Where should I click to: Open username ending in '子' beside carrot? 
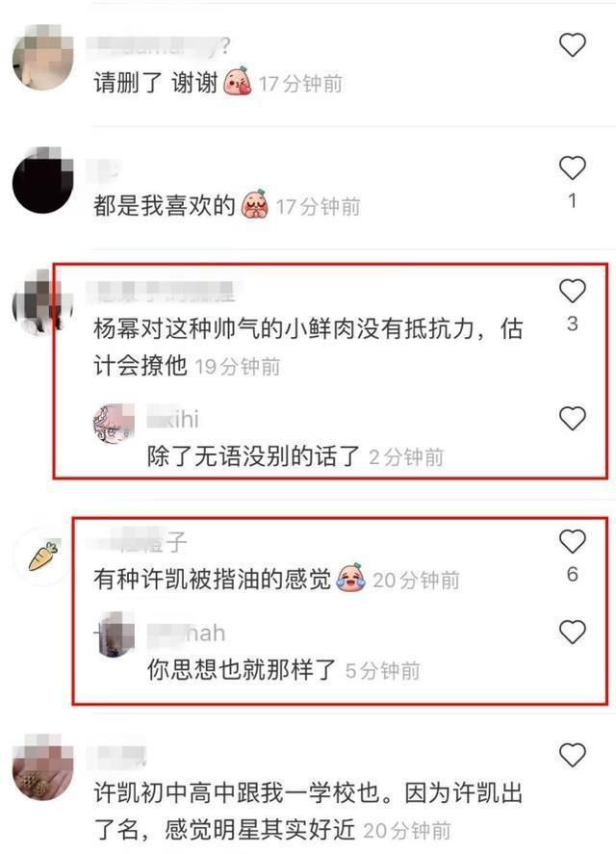[140, 542]
